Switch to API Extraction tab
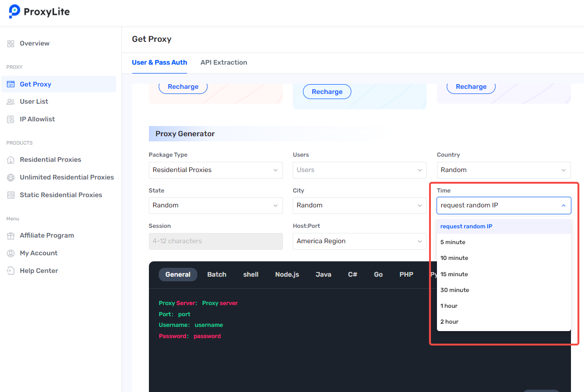This screenshot has width=584, height=392. pyautogui.click(x=224, y=62)
